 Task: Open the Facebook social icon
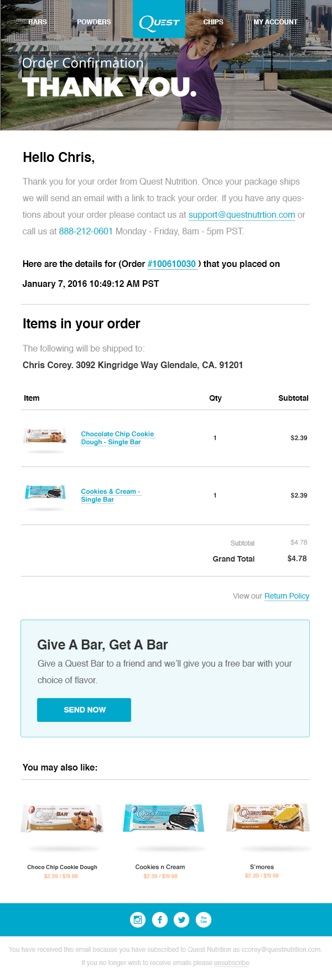[x=160, y=920]
